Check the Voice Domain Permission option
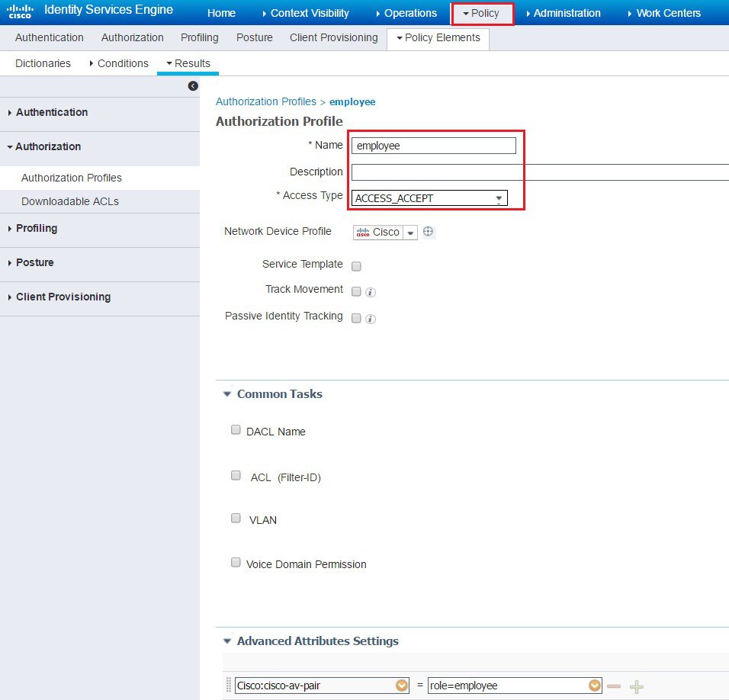 pyautogui.click(x=236, y=563)
